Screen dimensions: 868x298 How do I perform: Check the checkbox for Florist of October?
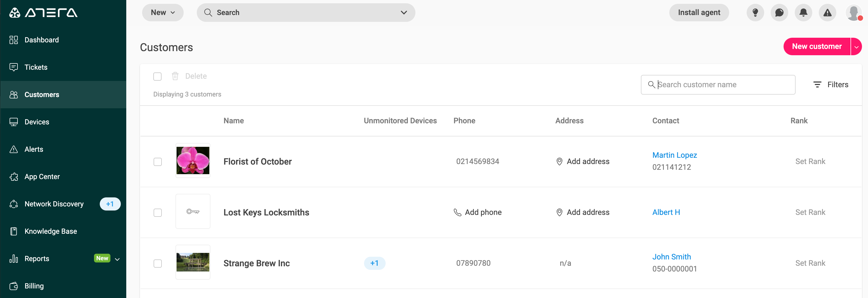[x=157, y=162]
